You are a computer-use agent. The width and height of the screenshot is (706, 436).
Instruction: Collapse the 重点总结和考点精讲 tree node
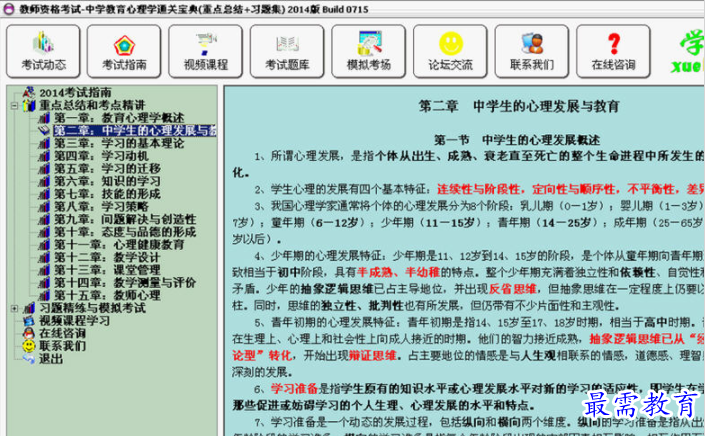point(14,106)
